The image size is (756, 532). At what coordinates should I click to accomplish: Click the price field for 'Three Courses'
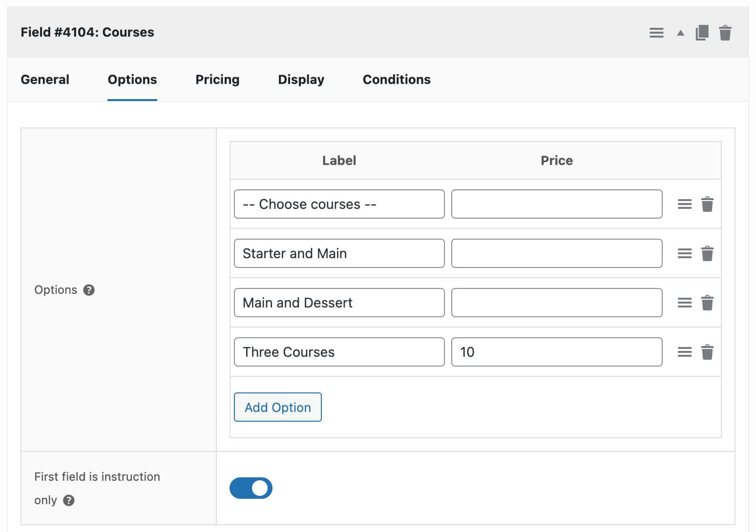(557, 352)
